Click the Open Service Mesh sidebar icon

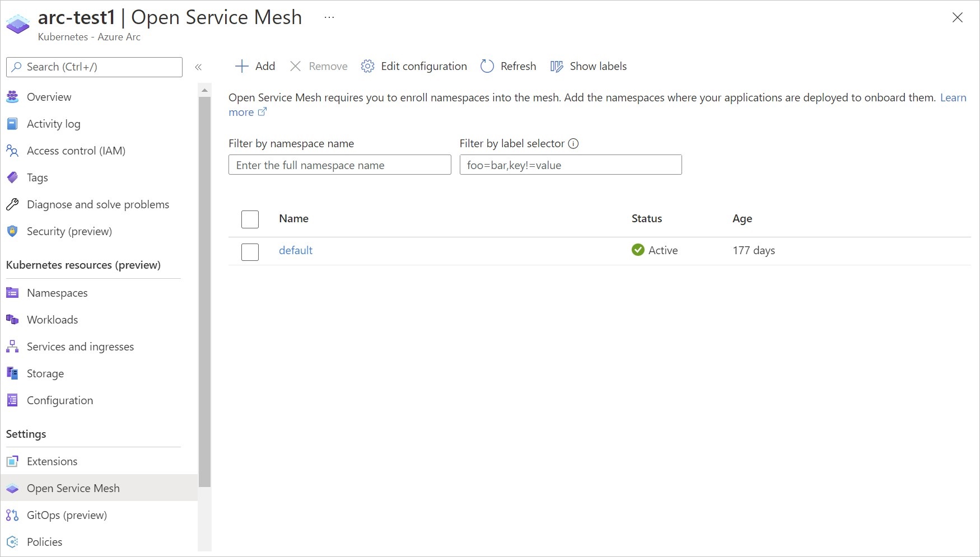tap(12, 488)
